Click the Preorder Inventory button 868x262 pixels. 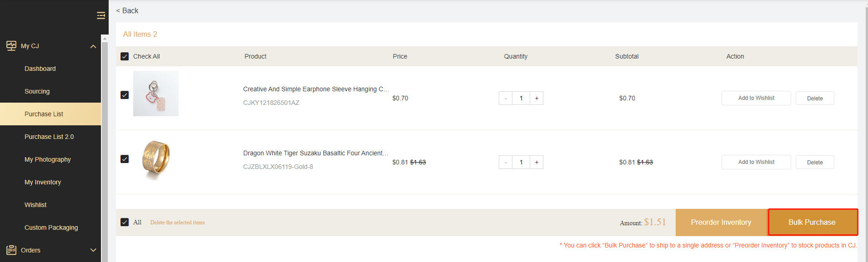point(721,222)
